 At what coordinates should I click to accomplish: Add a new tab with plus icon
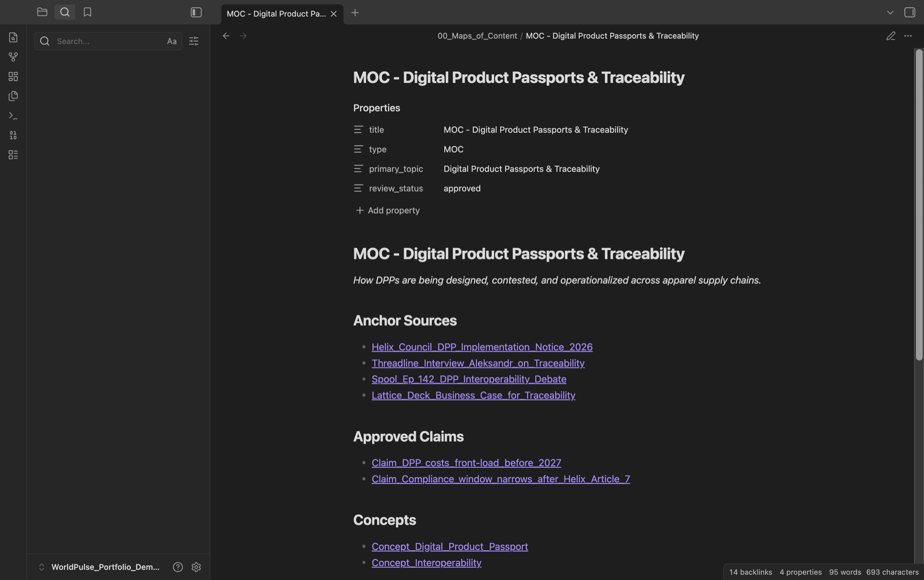tap(355, 13)
